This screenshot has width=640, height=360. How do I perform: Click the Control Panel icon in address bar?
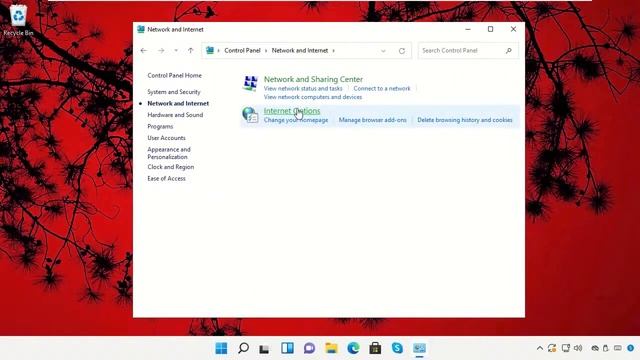point(210,50)
